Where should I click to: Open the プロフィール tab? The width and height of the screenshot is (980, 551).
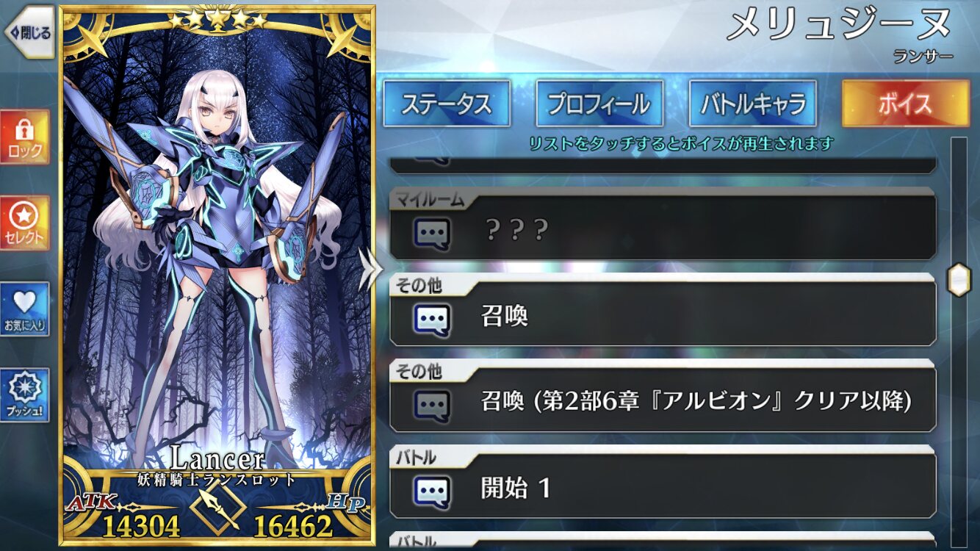(599, 104)
